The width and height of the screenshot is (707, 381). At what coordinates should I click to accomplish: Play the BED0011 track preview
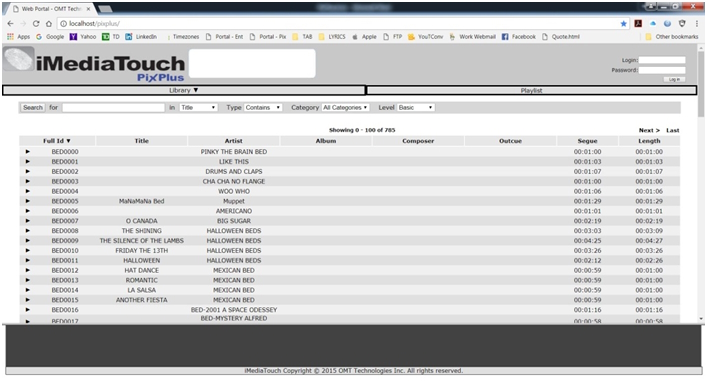28,260
